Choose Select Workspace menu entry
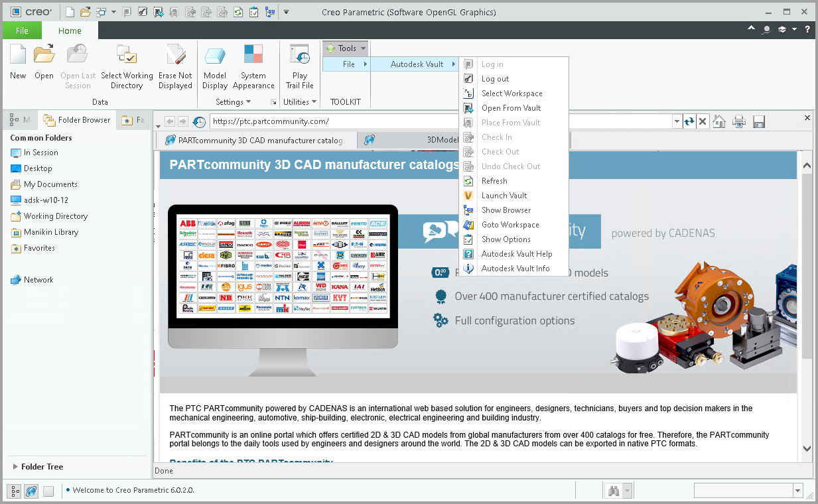The image size is (818, 504). [x=514, y=94]
